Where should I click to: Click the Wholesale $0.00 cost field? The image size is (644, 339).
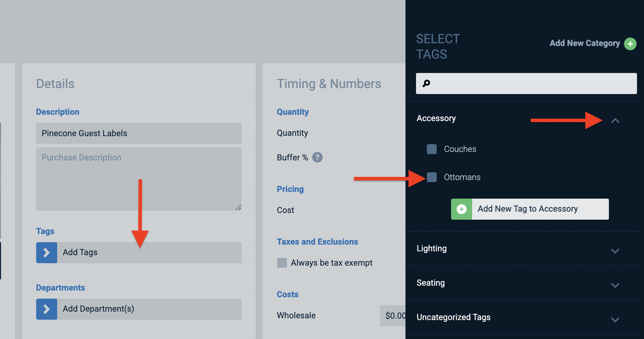pyautogui.click(x=393, y=316)
